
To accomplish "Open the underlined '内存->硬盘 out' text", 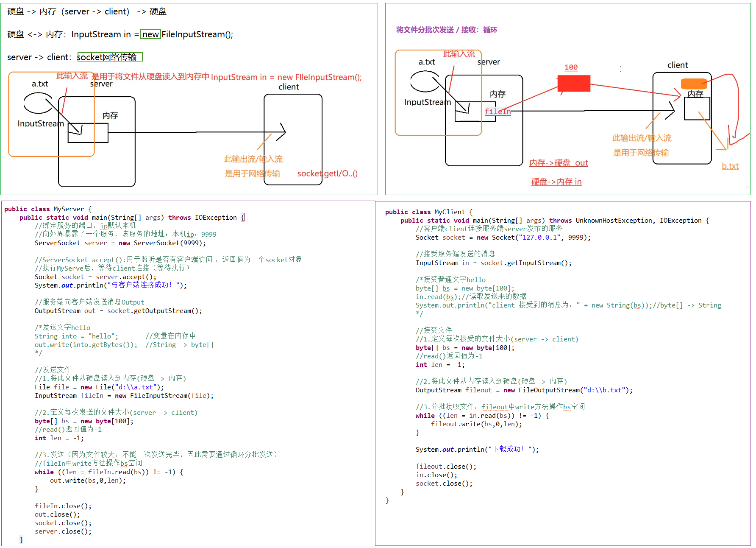I will coord(558,163).
